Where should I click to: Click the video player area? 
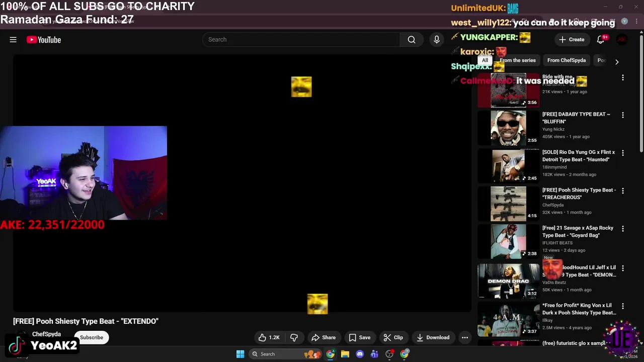[242, 183]
